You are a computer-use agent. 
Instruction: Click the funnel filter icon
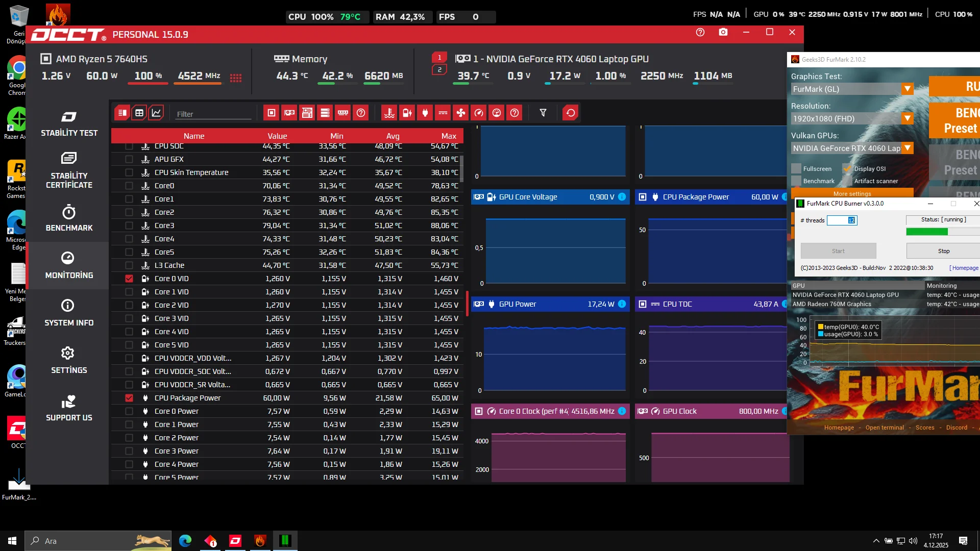pos(543,113)
